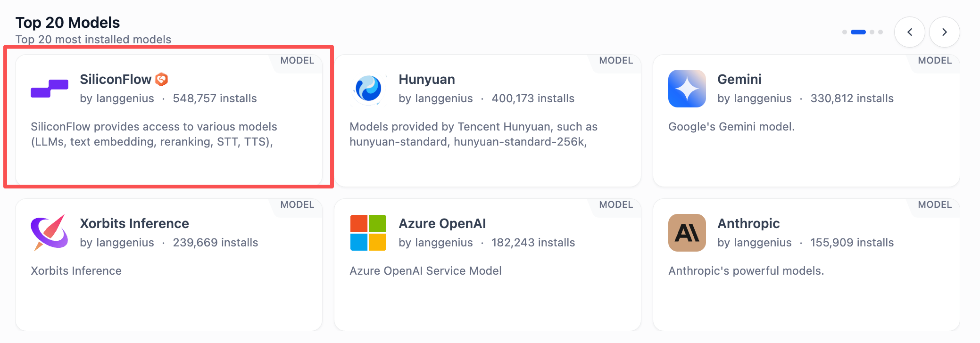Image resolution: width=980 pixels, height=343 pixels.
Task: Click "by langgenius" on the Xorbits Inference card
Action: pyautogui.click(x=117, y=243)
